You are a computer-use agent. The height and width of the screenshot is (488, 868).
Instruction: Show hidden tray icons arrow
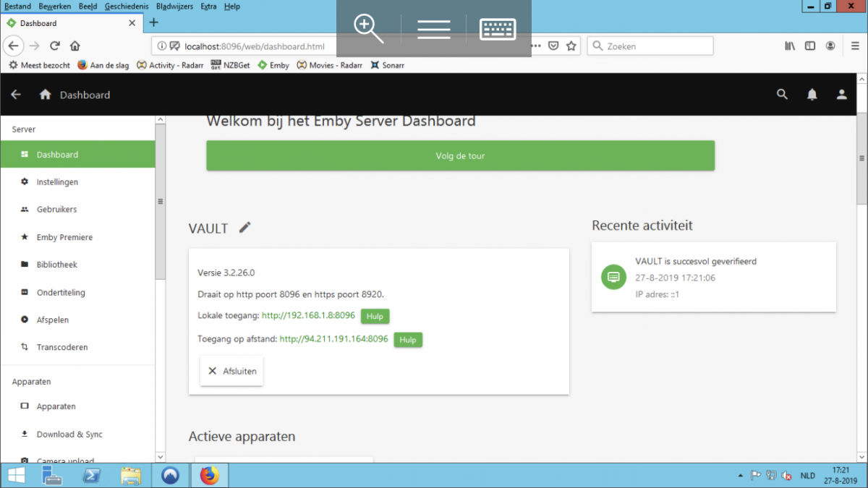click(x=740, y=476)
